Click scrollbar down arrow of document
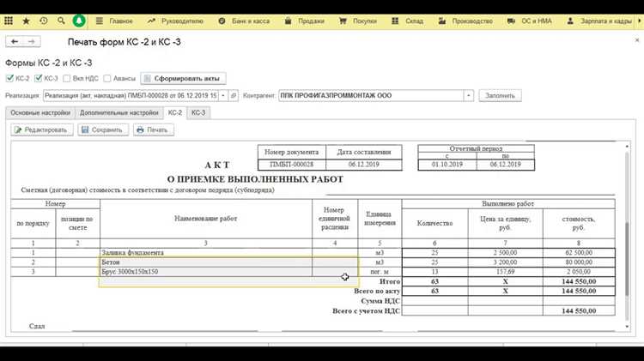Image resolution: width=644 pixels, height=361 pixels. point(627,327)
